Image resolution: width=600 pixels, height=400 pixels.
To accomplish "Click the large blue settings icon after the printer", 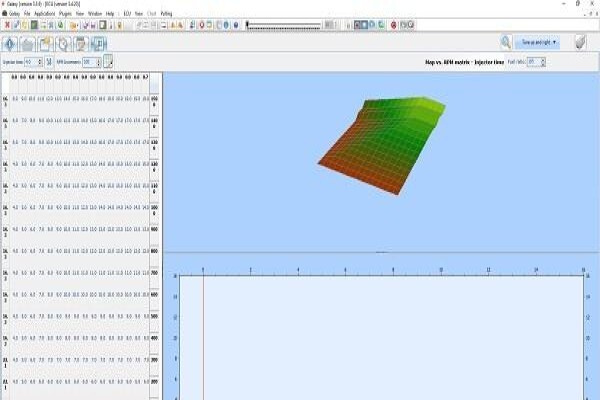I will [98, 44].
